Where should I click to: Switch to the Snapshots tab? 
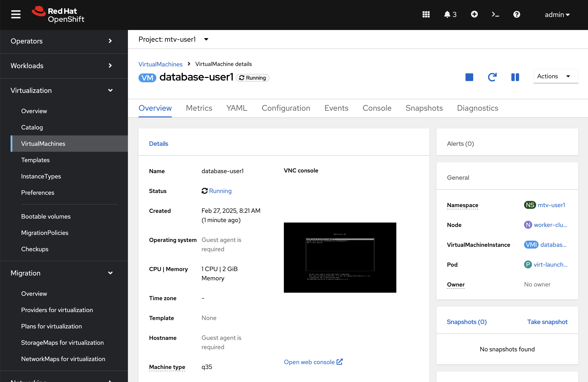(424, 108)
